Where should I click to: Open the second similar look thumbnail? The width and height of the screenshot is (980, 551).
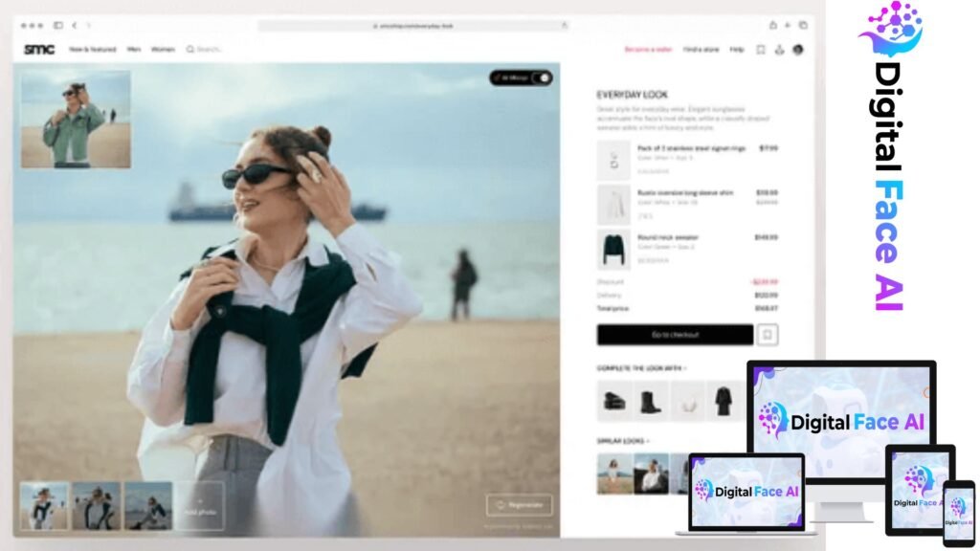pos(651,474)
